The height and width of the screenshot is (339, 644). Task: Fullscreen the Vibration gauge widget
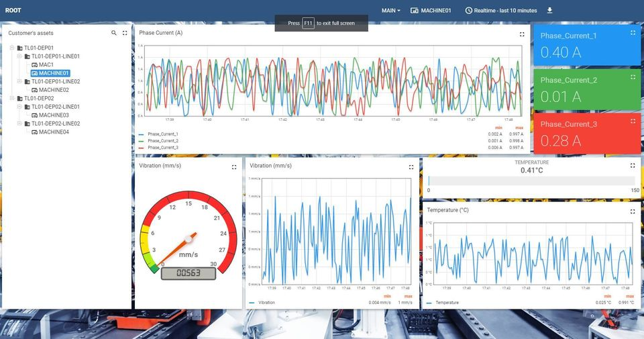click(234, 166)
